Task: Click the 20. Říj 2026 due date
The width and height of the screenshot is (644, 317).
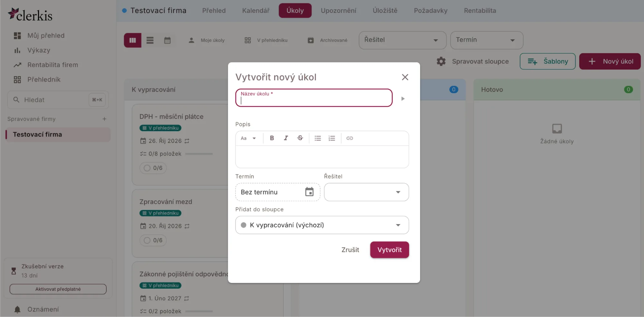Action: tap(165, 226)
